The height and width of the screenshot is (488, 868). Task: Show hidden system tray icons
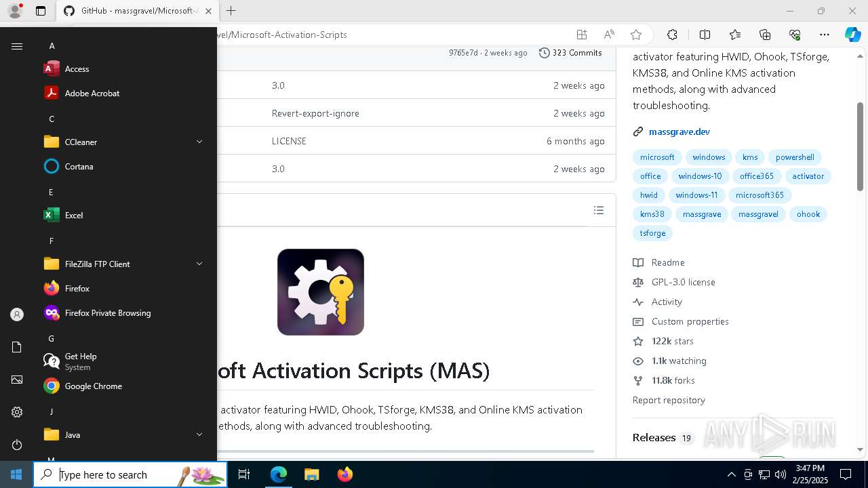click(x=731, y=474)
